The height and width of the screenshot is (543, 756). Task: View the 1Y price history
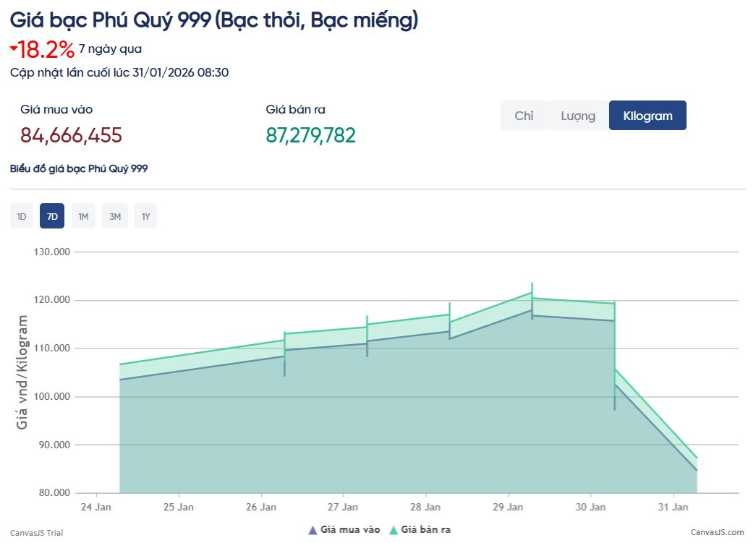pos(145,216)
